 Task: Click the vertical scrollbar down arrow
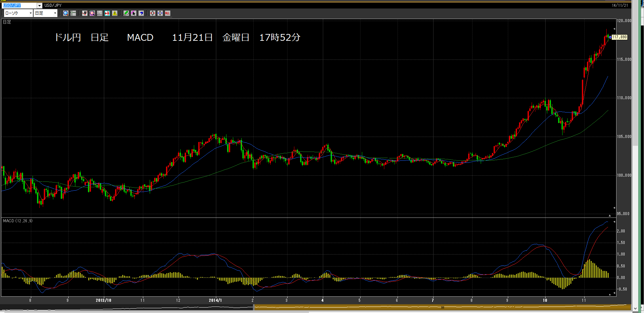pos(636,309)
